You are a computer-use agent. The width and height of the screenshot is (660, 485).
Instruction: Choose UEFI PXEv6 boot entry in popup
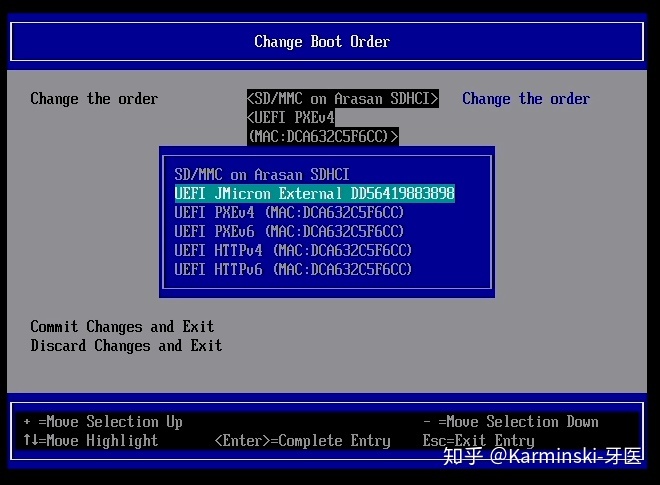click(x=289, y=231)
